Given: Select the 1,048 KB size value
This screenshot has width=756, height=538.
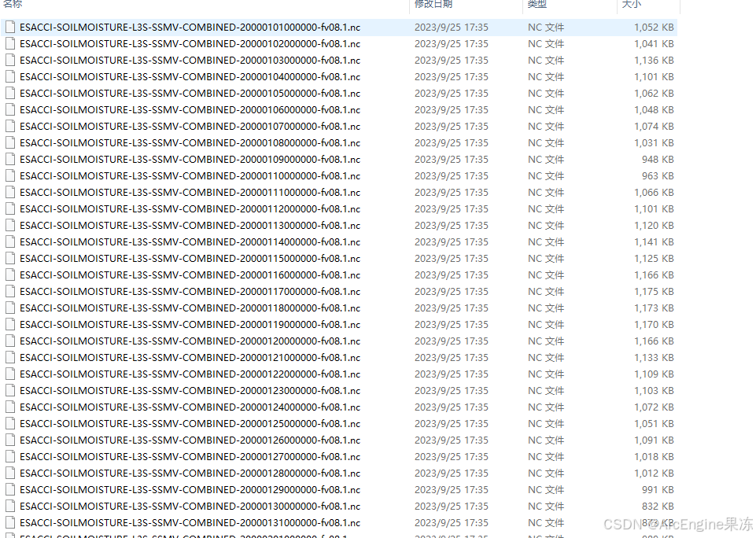Looking at the screenshot, I should pyautogui.click(x=654, y=110).
